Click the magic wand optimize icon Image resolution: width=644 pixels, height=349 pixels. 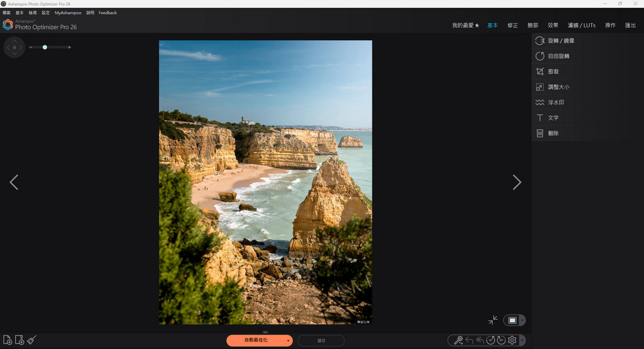point(458,340)
